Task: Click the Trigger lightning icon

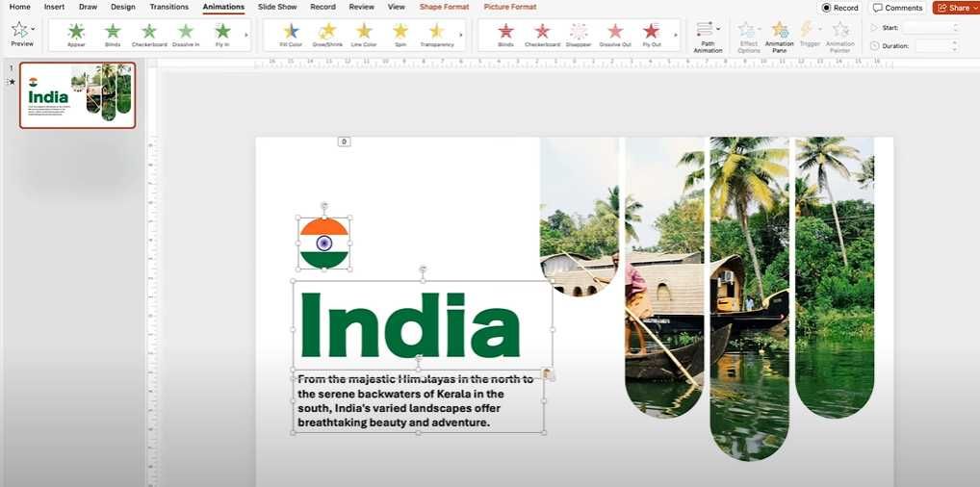Action: pyautogui.click(x=807, y=30)
